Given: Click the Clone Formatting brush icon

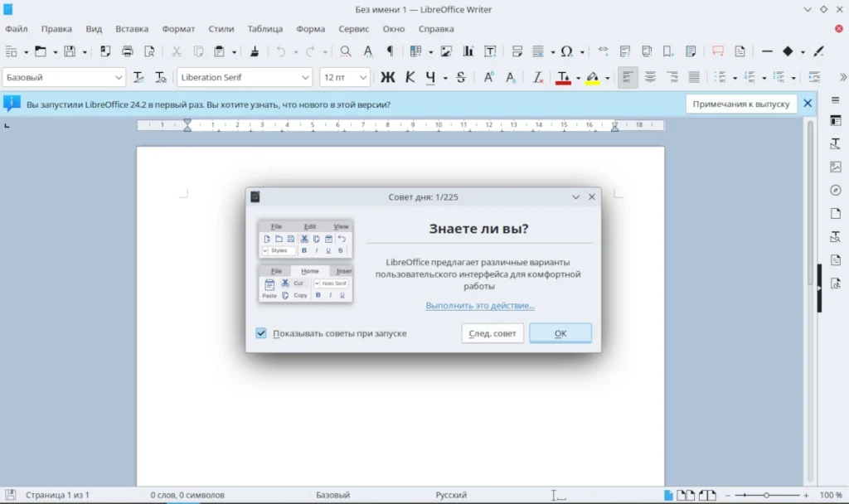Looking at the screenshot, I should pyautogui.click(x=254, y=51).
